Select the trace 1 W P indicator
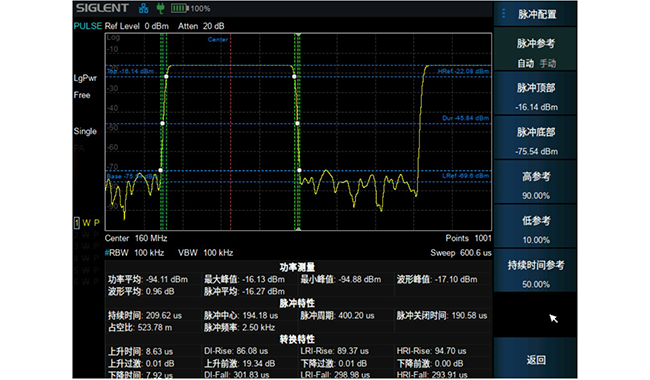 tap(87, 223)
